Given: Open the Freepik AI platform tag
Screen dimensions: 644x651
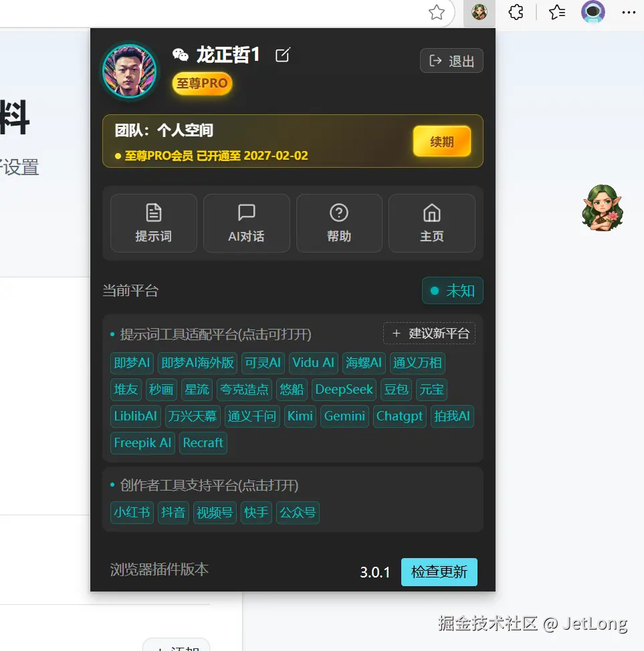Looking at the screenshot, I should 142,443.
